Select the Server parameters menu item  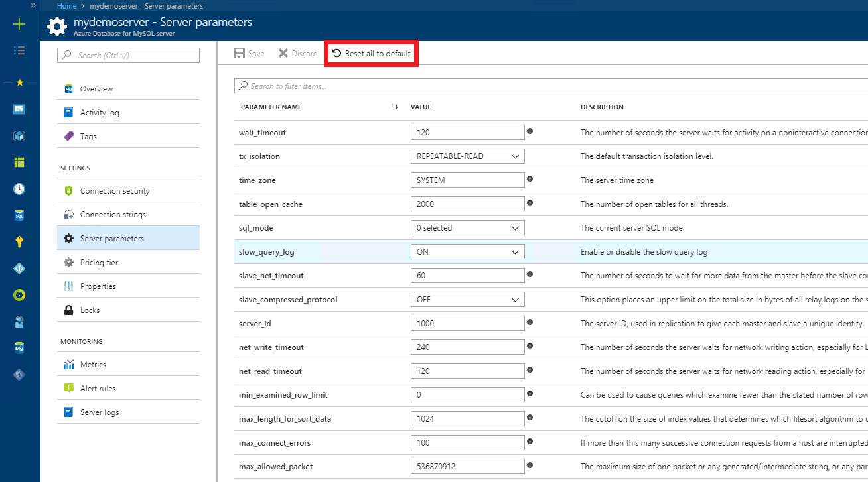[128, 238]
